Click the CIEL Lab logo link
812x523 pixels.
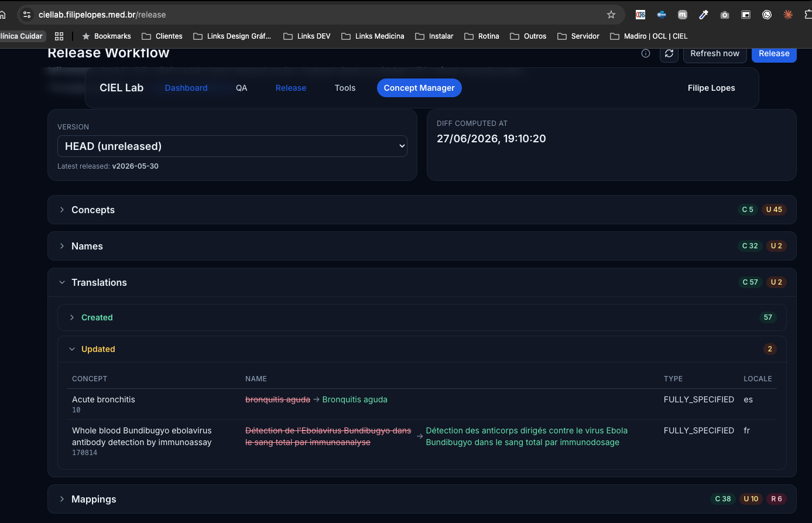pos(122,88)
